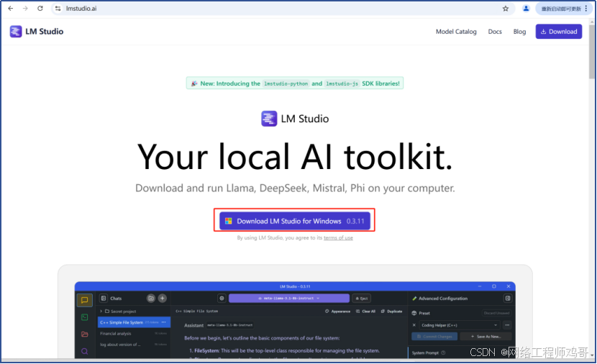Image resolution: width=597 pixels, height=364 pixels.
Task: Bookmark this page with the star icon
Action: (x=505, y=9)
